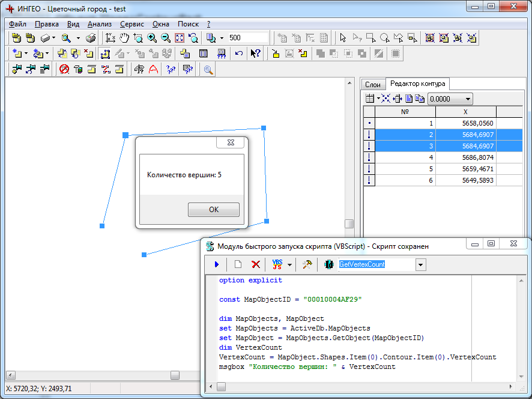
Task: Open the Правка menu
Action: (x=46, y=24)
